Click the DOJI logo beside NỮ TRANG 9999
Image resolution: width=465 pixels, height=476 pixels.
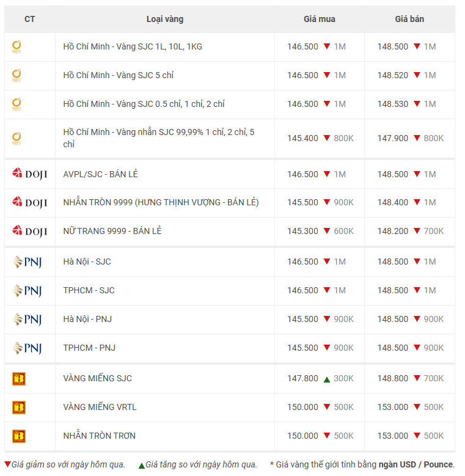point(29,231)
